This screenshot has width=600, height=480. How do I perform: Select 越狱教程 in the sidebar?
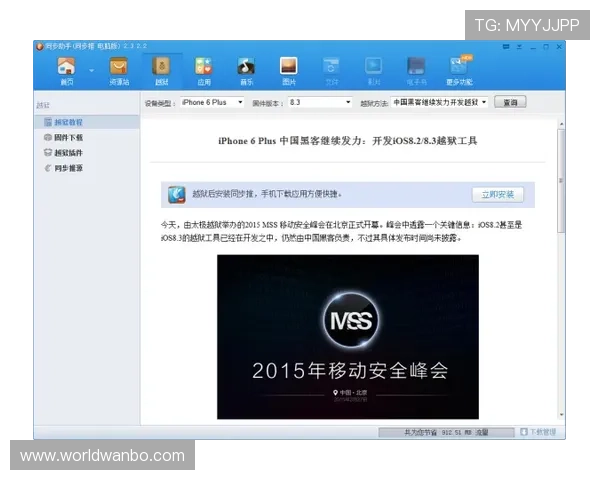[86, 122]
